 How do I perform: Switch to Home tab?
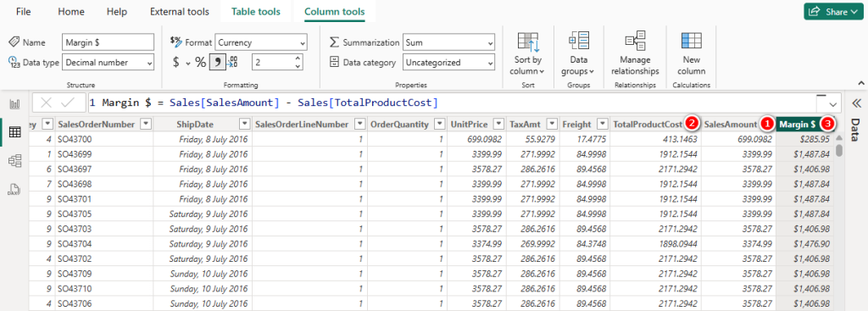[x=71, y=12]
